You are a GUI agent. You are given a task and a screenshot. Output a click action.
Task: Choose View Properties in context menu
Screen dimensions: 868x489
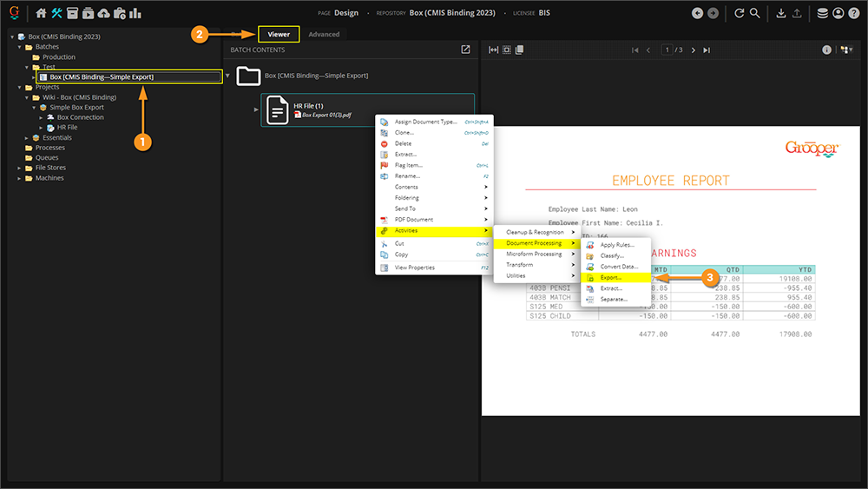tap(435, 268)
